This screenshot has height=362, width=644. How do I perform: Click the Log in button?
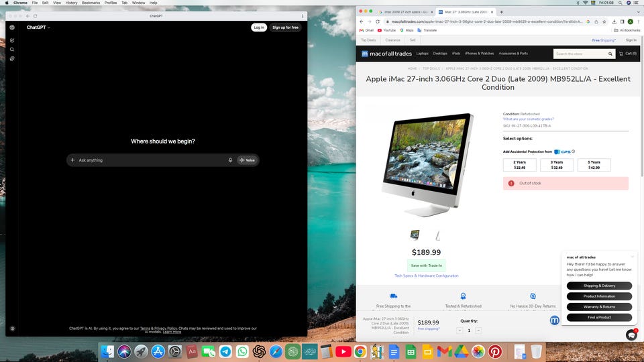point(259,27)
